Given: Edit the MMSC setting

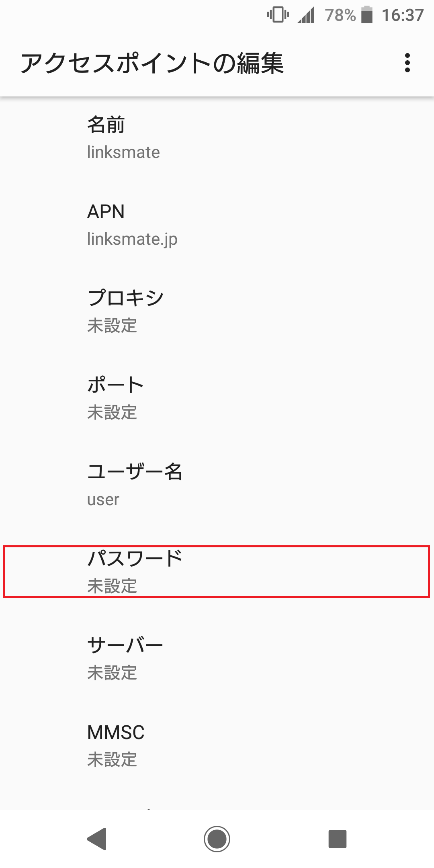Looking at the screenshot, I should [x=217, y=745].
